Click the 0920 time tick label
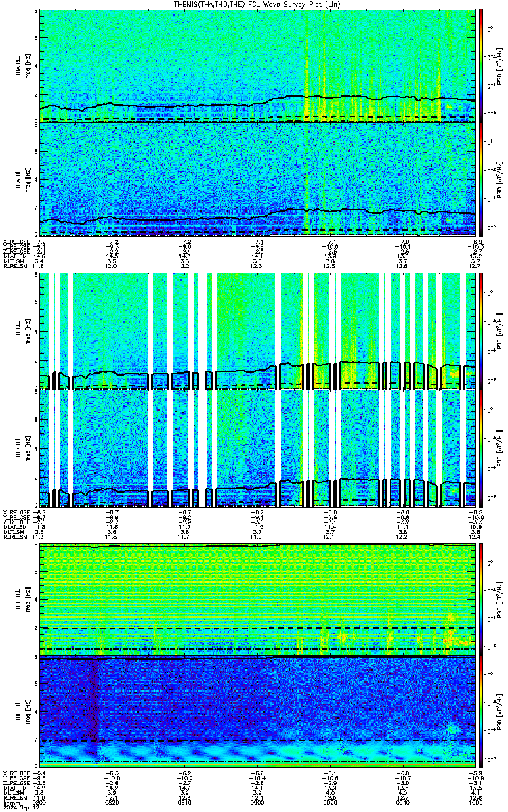This screenshot has width=508, height=812. pyautogui.click(x=330, y=802)
